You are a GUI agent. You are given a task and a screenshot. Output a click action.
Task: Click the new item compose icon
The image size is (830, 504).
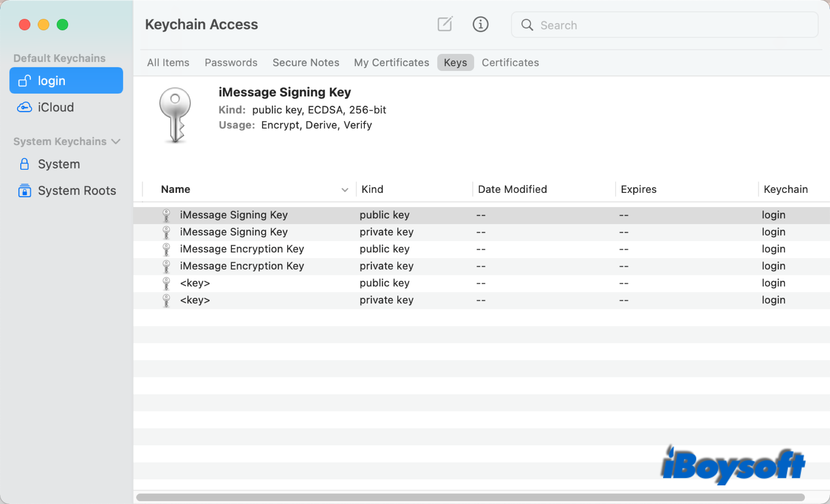[x=445, y=24]
